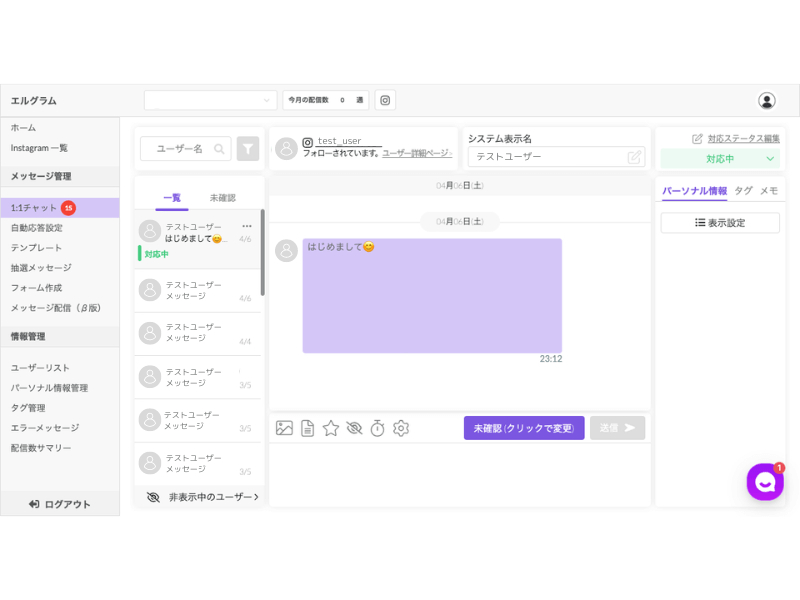The height and width of the screenshot is (600, 800).
Task: Open the 対応ステータス編集 link
Action: [743, 138]
